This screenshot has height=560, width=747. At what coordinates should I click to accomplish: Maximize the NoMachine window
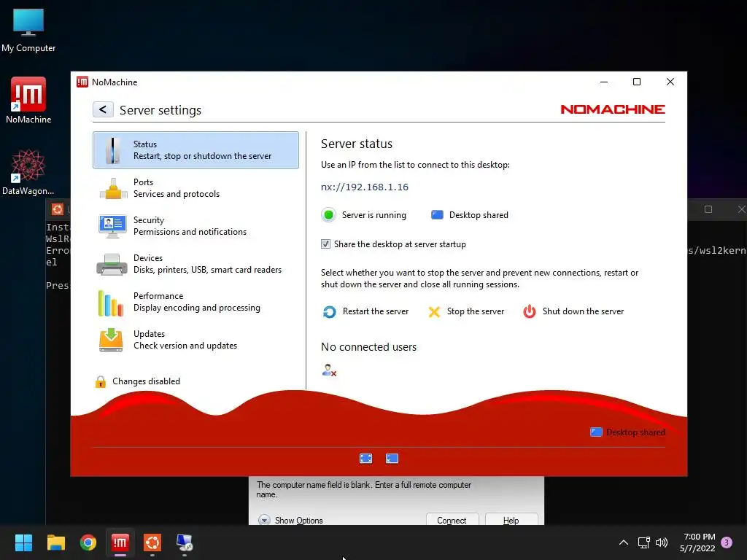636,82
